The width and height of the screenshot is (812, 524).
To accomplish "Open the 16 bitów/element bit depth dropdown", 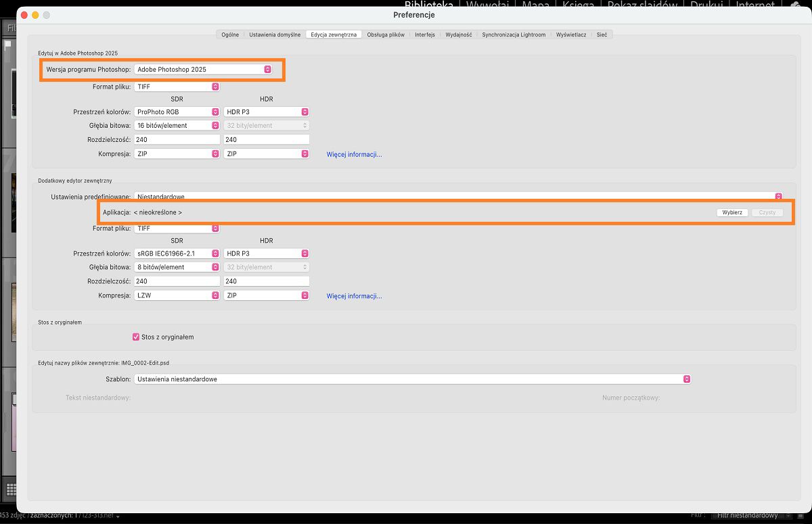I will click(x=177, y=125).
